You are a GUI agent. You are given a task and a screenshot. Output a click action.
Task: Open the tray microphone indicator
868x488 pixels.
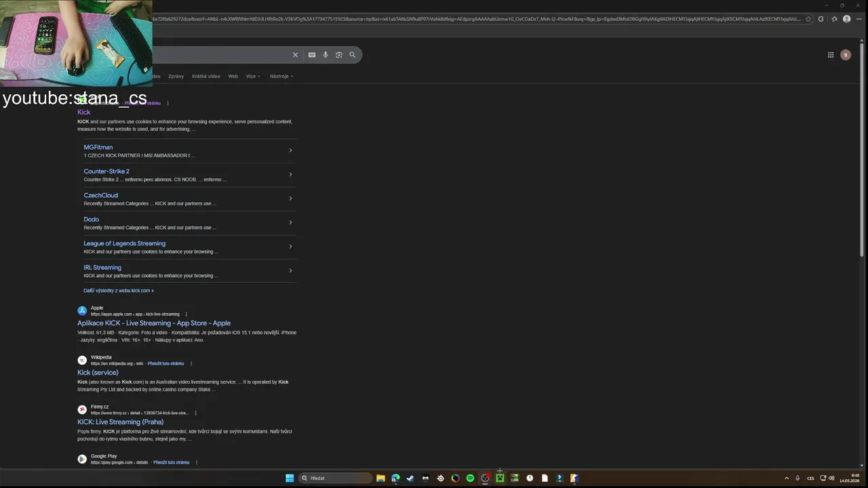[797, 478]
